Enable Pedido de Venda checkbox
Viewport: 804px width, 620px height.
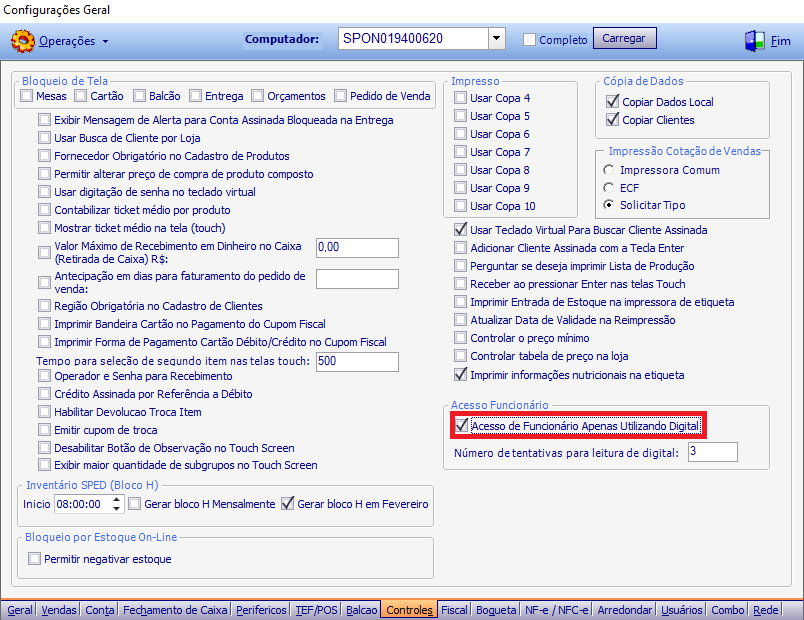340,96
